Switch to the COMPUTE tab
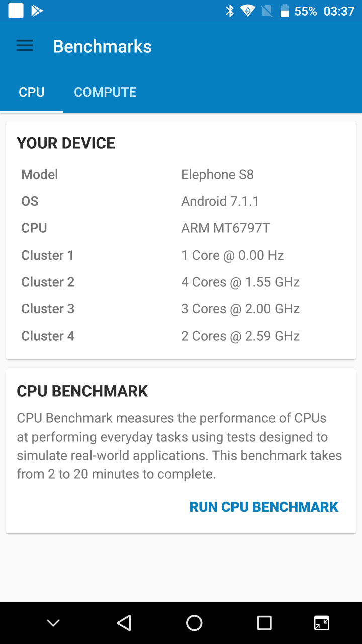 coord(105,92)
